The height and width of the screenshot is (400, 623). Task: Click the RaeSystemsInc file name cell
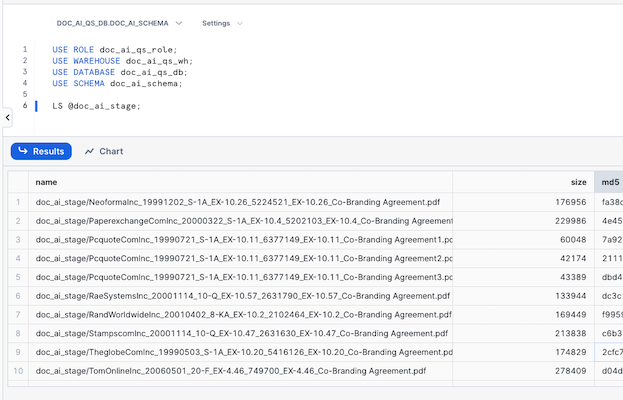240,296
